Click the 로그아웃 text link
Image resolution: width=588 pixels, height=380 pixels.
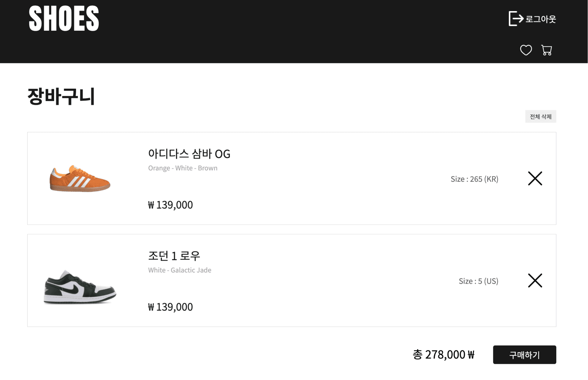coord(541,19)
